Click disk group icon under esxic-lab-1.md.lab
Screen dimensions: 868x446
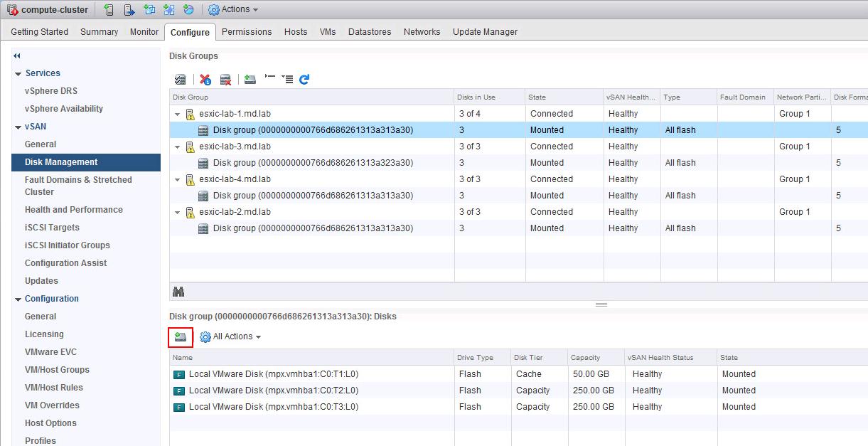203,130
